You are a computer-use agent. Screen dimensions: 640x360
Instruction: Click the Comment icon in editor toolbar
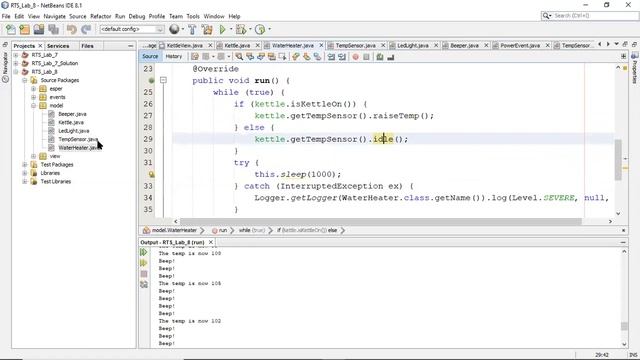[x=380, y=57]
